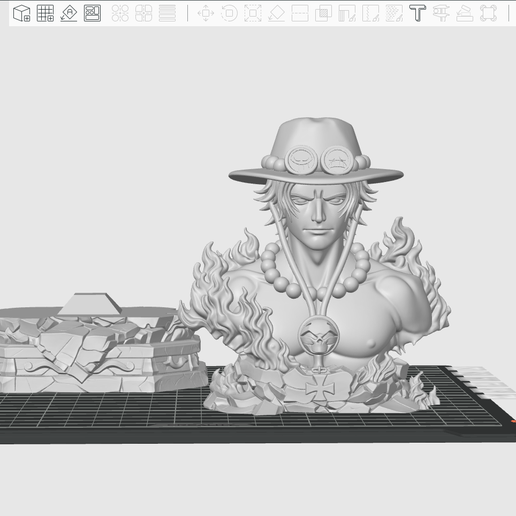Select the Text shape tool
This screenshot has width=516, height=516.
click(x=418, y=13)
